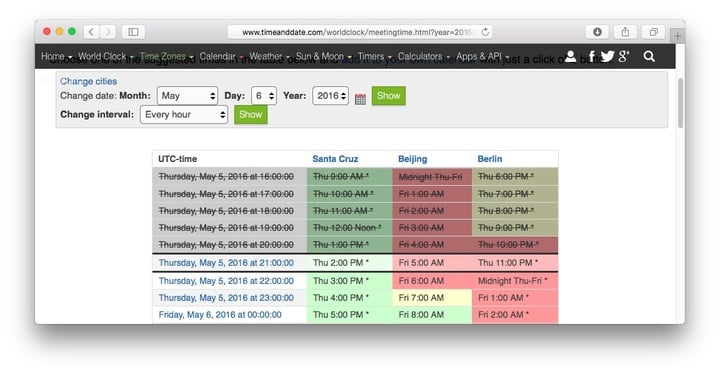Image resolution: width=720 pixels, height=374 pixels.
Task: Open the interval dropdown Every hour
Action: pyautogui.click(x=184, y=114)
